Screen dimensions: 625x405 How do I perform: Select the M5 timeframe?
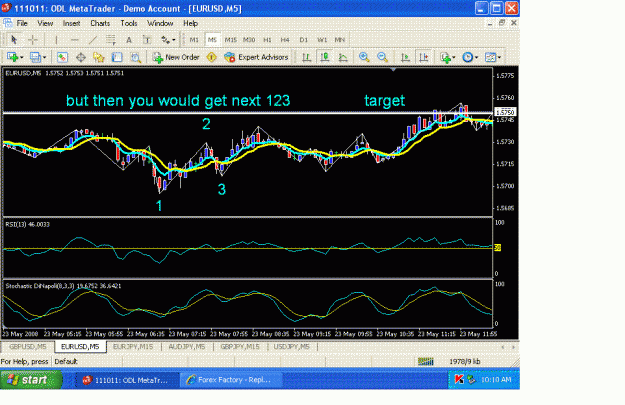(x=212, y=39)
